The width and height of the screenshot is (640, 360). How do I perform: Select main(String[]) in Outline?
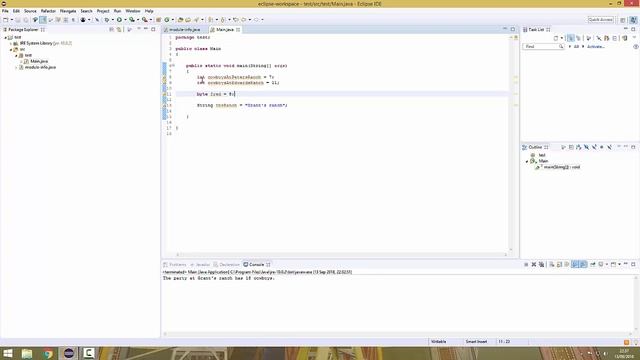click(561, 167)
